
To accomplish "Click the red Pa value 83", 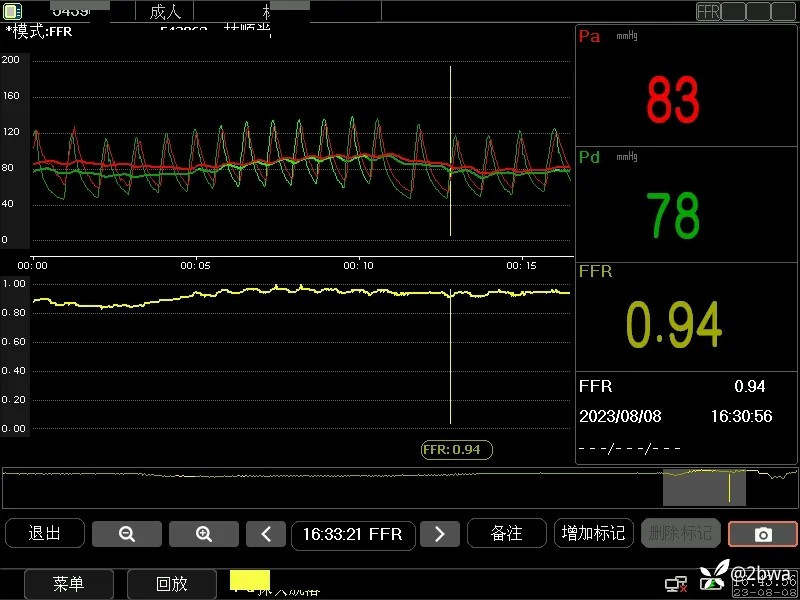I will point(673,100).
